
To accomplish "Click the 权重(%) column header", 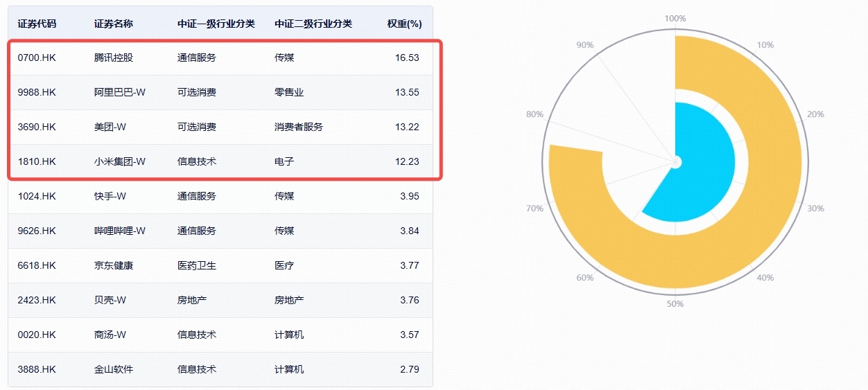I will pos(405,24).
